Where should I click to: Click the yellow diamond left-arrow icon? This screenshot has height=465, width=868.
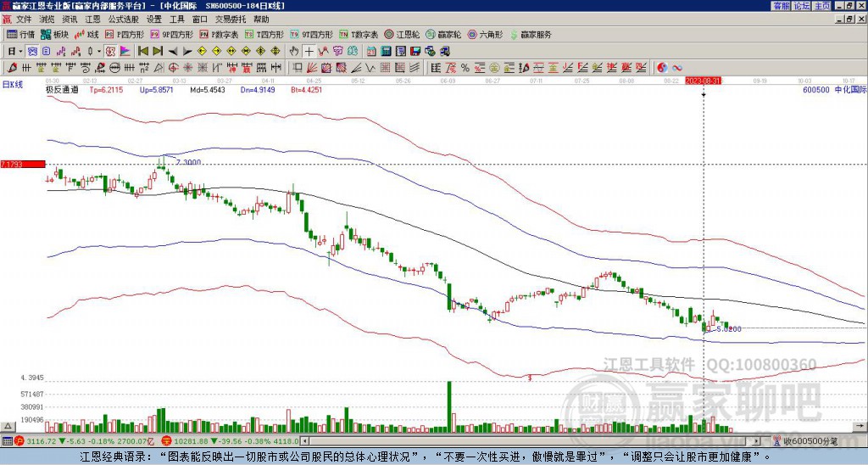click(x=202, y=52)
